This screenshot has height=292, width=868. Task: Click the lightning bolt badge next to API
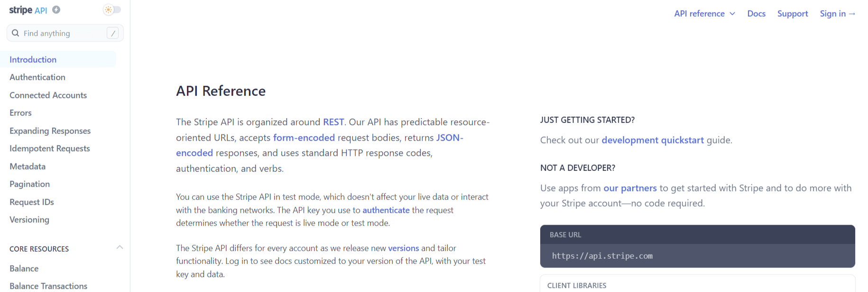click(55, 9)
